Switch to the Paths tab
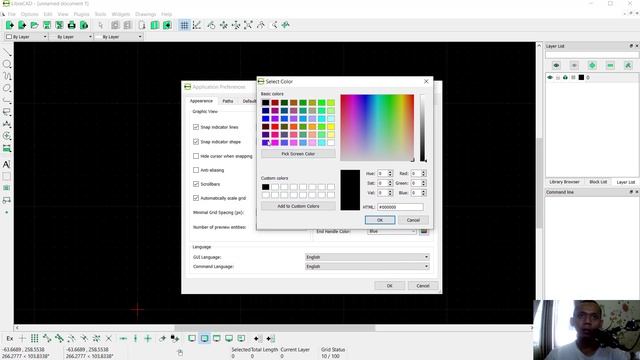Image resolution: width=640 pixels, height=360 pixels. pyautogui.click(x=228, y=101)
